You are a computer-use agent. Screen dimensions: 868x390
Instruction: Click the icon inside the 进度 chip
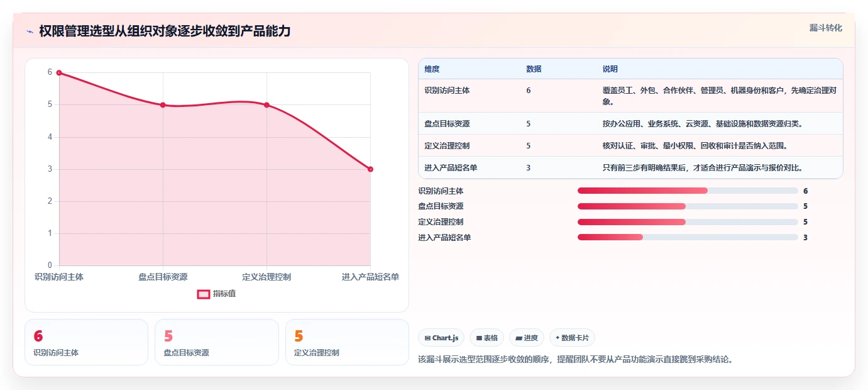519,338
